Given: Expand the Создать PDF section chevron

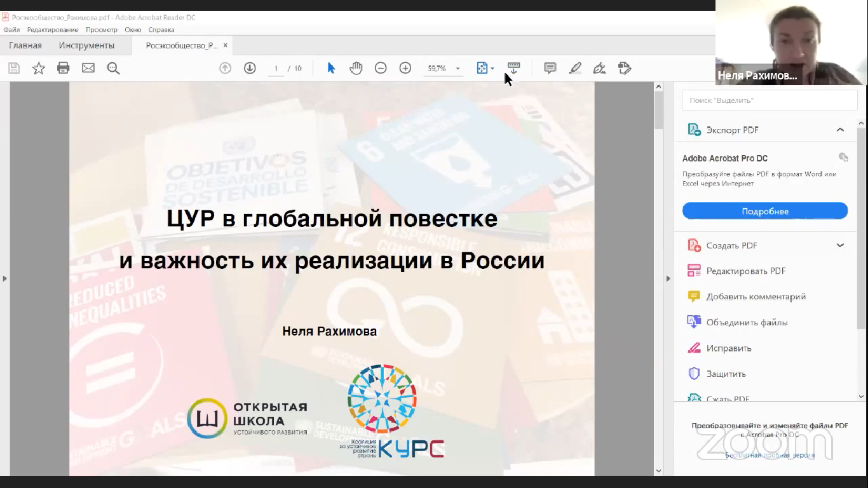Looking at the screenshot, I should tap(840, 245).
